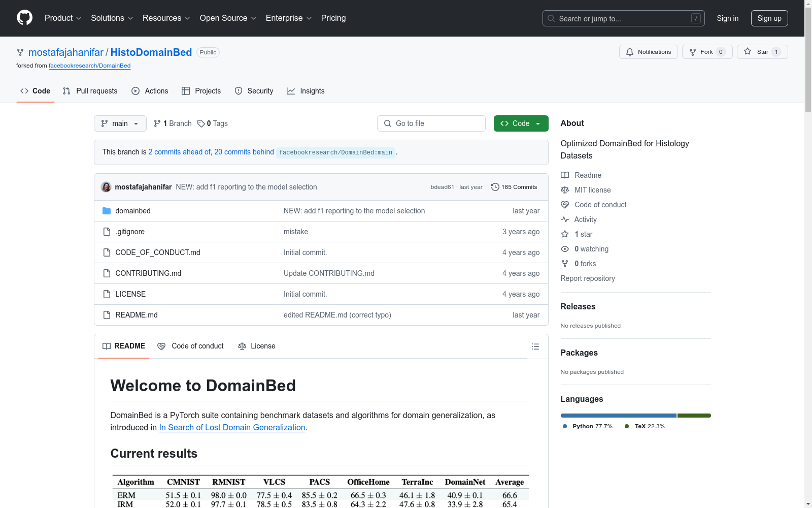Image resolution: width=812 pixels, height=508 pixels.
Task: Click the forks icon beside '0 forks'
Action: pos(565,264)
